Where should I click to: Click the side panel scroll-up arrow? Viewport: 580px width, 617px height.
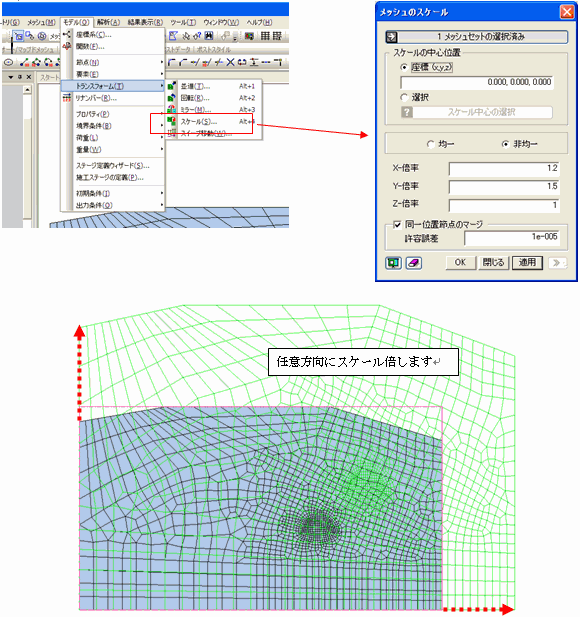point(27,90)
